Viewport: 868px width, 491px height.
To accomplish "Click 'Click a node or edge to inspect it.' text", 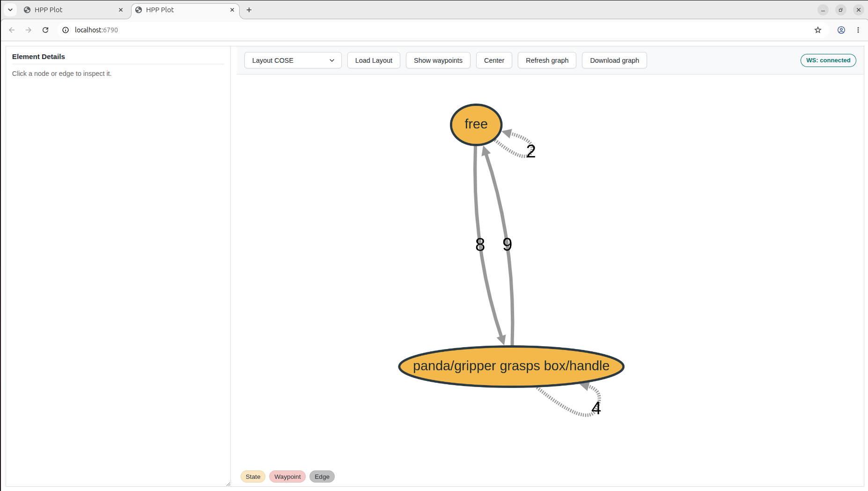I will click(x=62, y=74).
